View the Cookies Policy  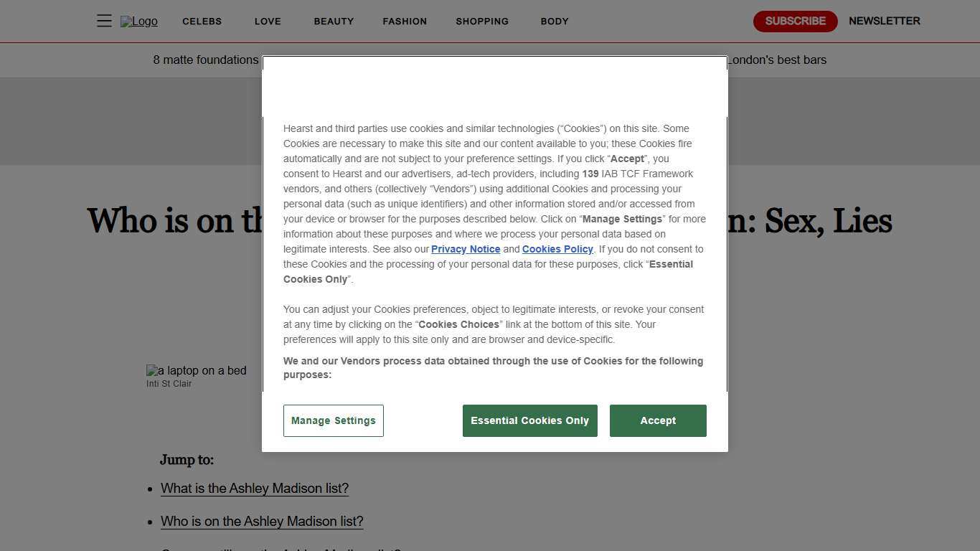(557, 249)
